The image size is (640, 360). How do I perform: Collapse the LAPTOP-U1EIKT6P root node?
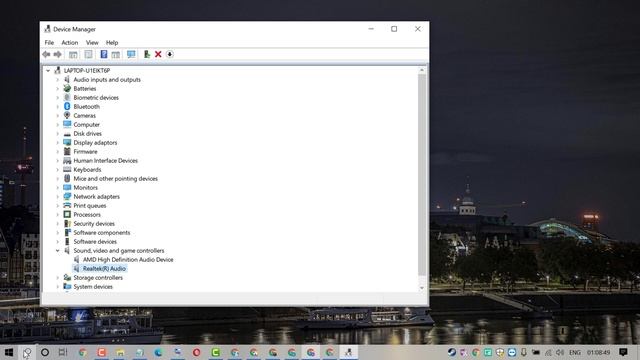point(48,71)
